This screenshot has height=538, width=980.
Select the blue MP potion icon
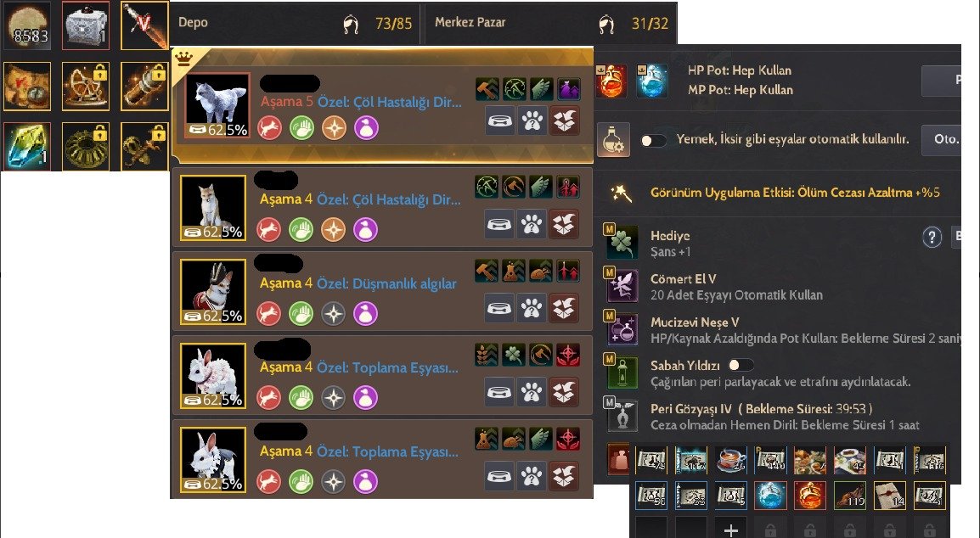(x=652, y=80)
